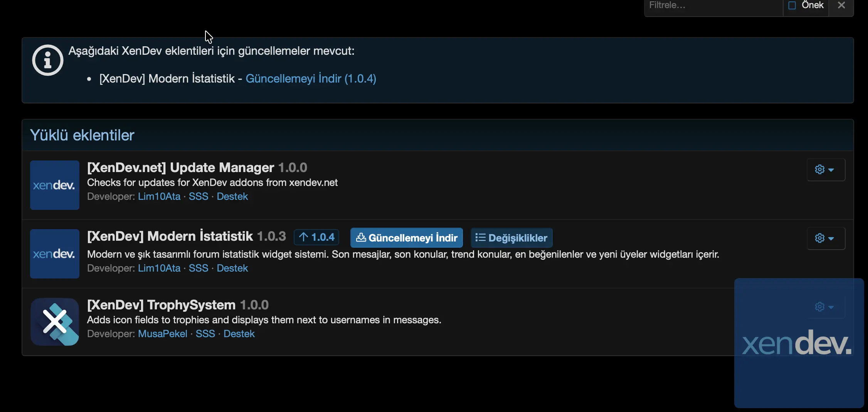868x412 pixels.
Task: Follow the Güncellemeyi İndir (1.0.4) link
Action: tap(311, 79)
